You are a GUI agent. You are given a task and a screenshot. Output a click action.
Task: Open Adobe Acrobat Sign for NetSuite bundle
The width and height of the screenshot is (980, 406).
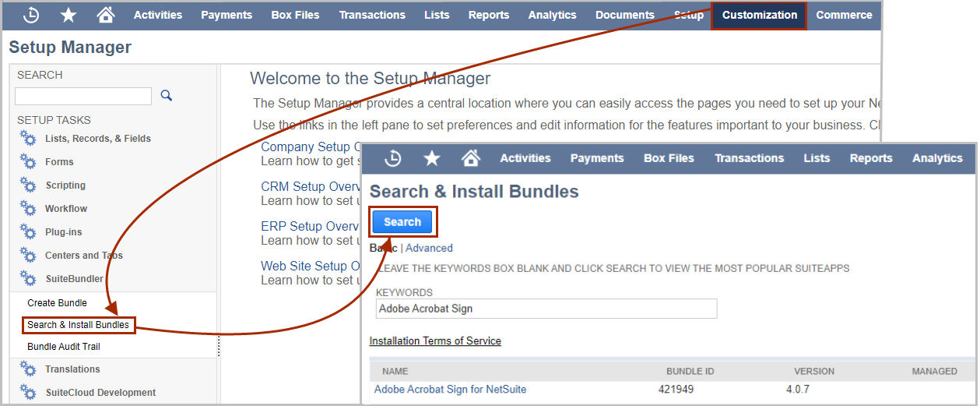point(450,389)
